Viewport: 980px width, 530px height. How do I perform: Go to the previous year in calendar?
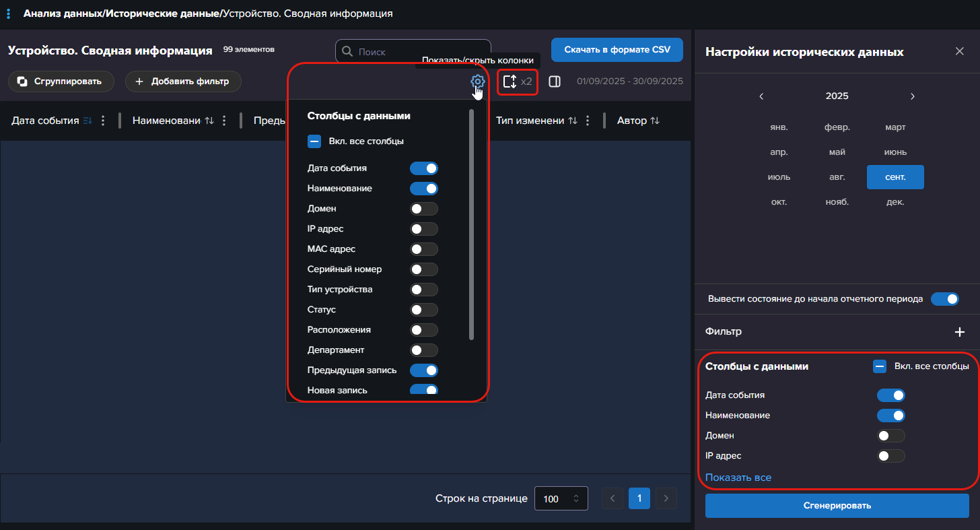click(761, 96)
